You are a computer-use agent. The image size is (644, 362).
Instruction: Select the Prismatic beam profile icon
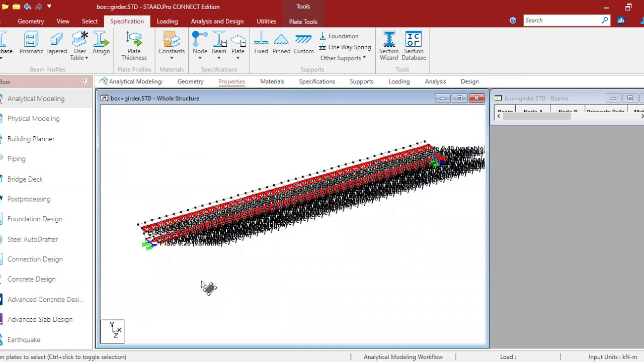(31, 43)
